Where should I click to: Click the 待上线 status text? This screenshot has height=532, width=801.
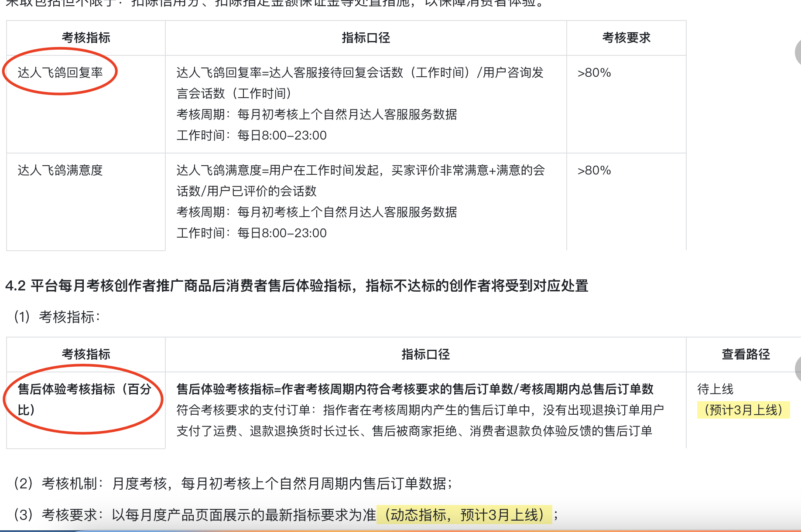tap(715, 389)
